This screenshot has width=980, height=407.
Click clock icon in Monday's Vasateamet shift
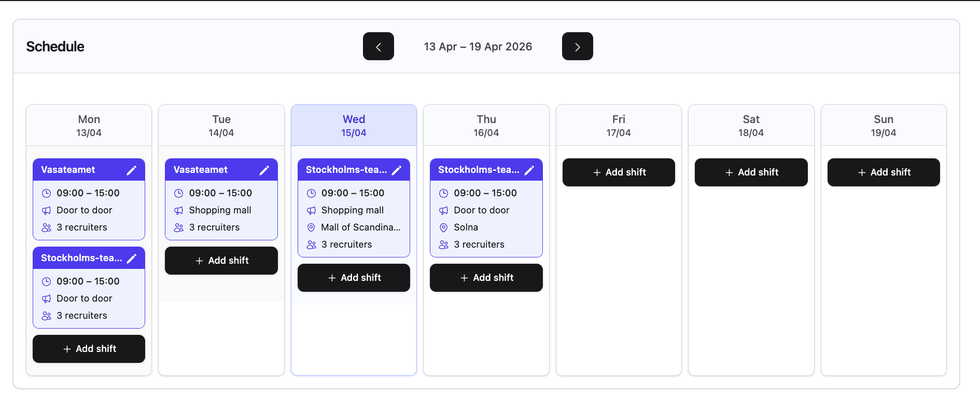click(x=46, y=193)
